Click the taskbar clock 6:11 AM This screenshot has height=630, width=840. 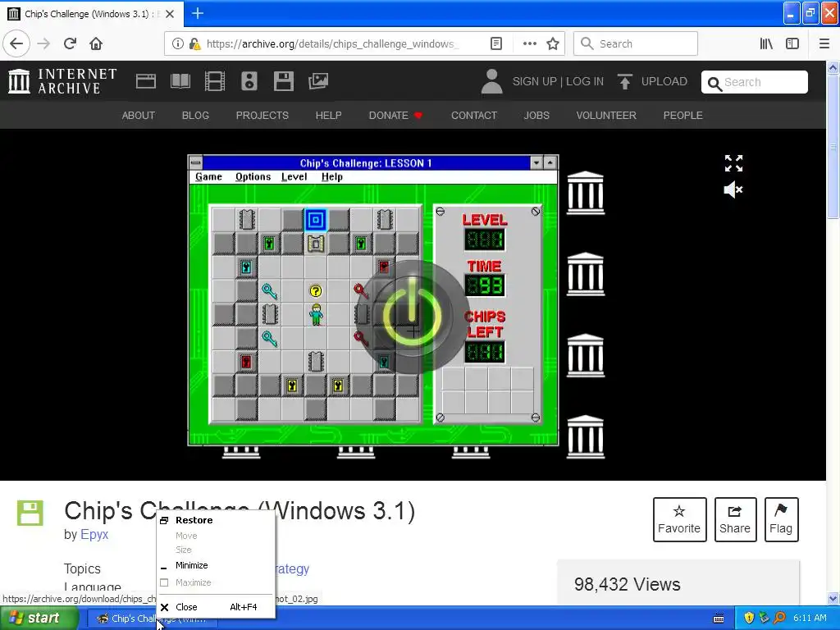coord(810,619)
